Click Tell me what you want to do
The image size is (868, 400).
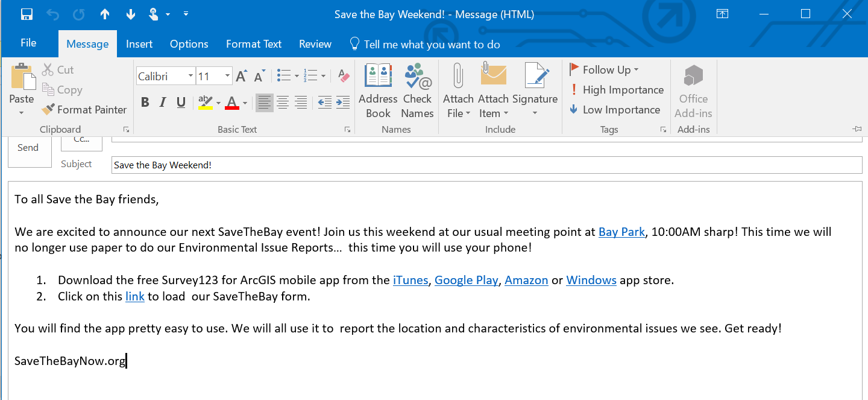[426, 44]
